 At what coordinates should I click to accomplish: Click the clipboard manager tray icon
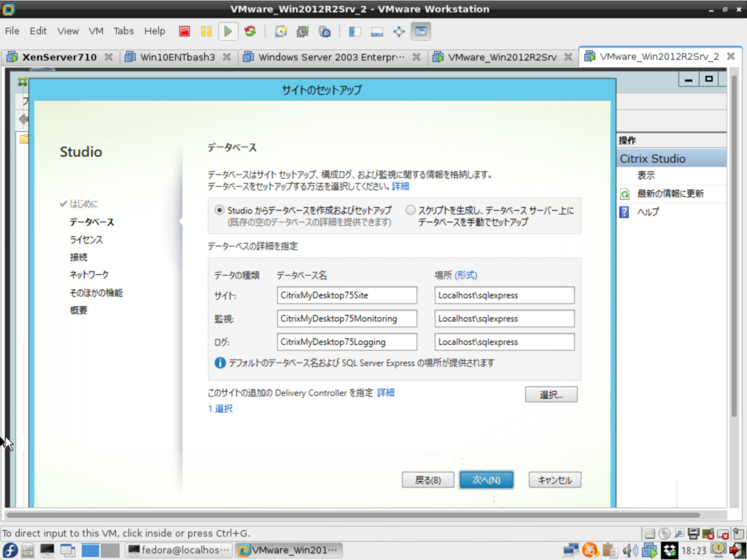click(x=610, y=551)
